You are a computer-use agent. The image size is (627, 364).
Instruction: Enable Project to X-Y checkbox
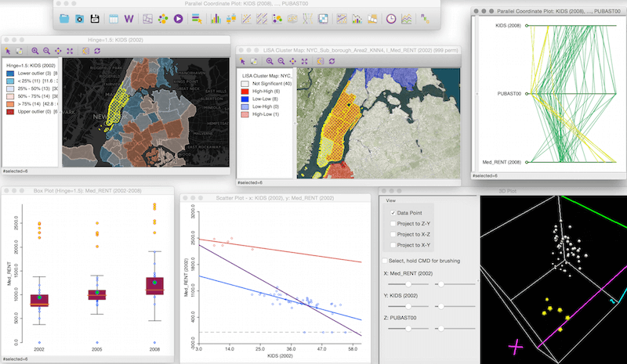[393, 245]
